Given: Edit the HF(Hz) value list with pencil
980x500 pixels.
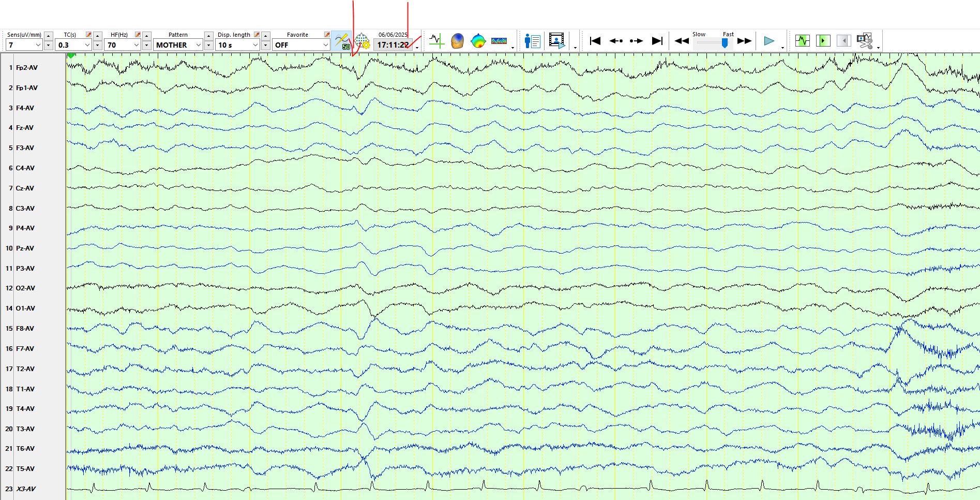Looking at the screenshot, I should click(138, 35).
